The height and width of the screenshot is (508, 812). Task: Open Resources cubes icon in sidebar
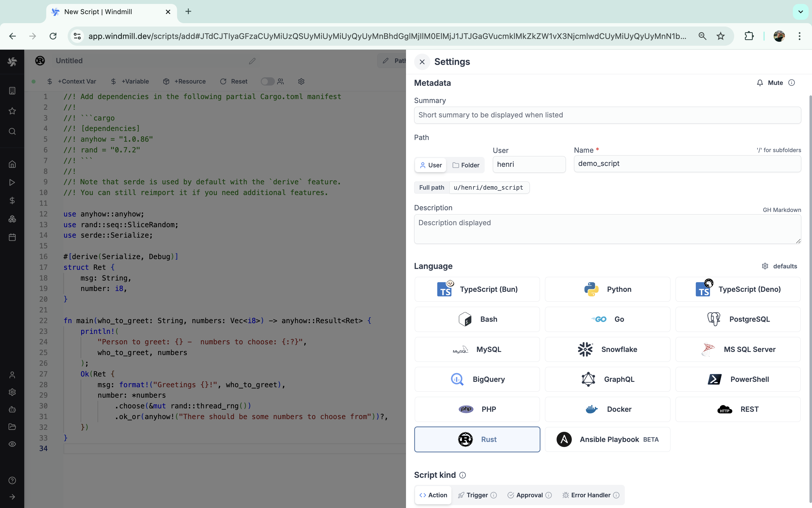click(x=12, y=219)
